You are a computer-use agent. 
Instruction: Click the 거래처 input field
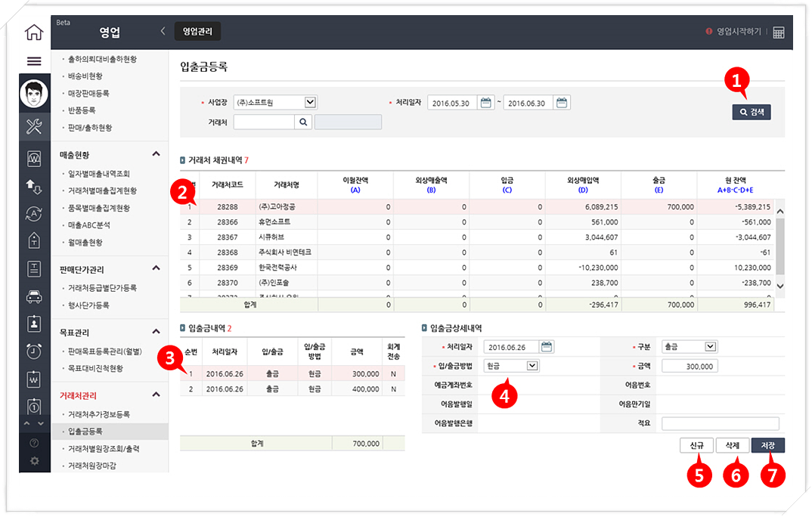tap(264, 122)
